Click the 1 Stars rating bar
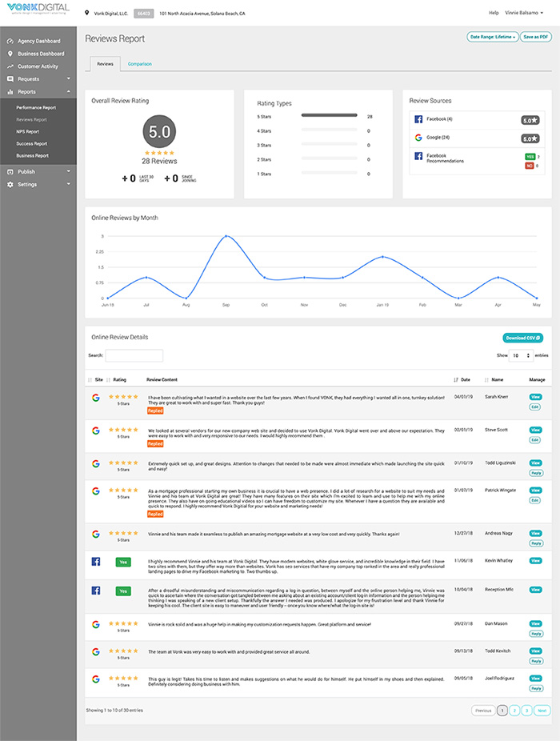Image resolution: width=560 pixels, height=741 pixels. (329, 173)
